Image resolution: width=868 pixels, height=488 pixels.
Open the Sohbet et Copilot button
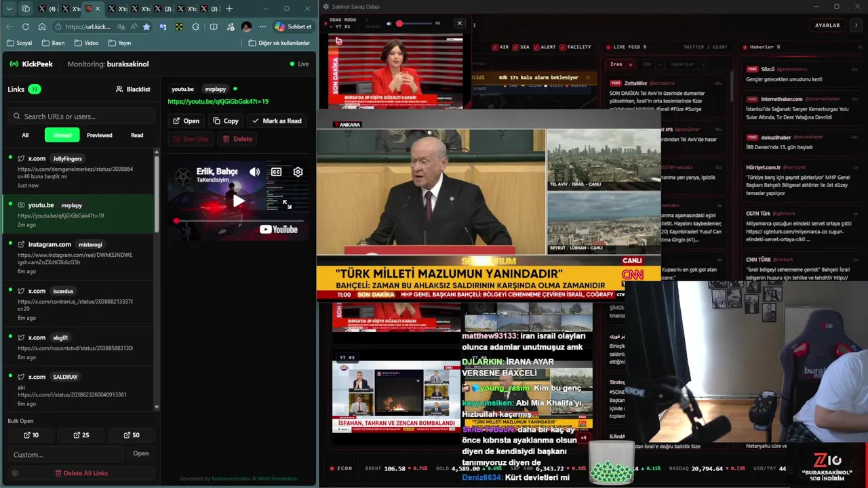pos(294,26)
